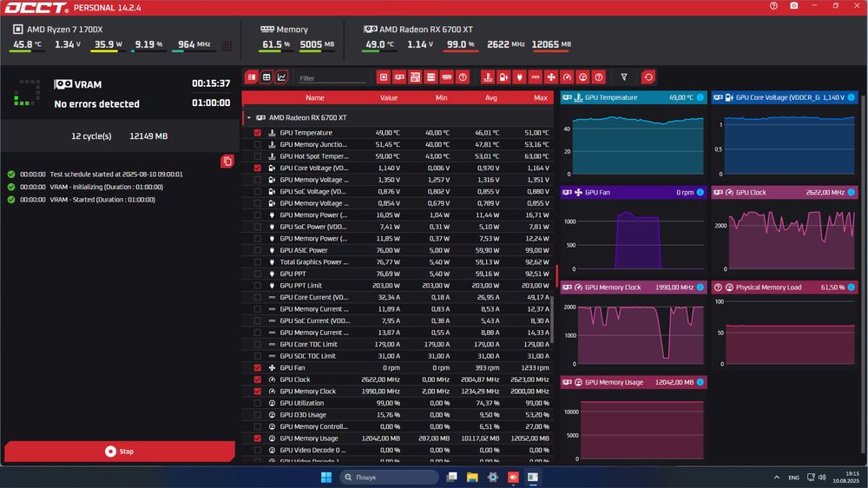Screen dimensions: 868x488
Task: Open File Explorer from taskbar
Action: coord(472,478)
